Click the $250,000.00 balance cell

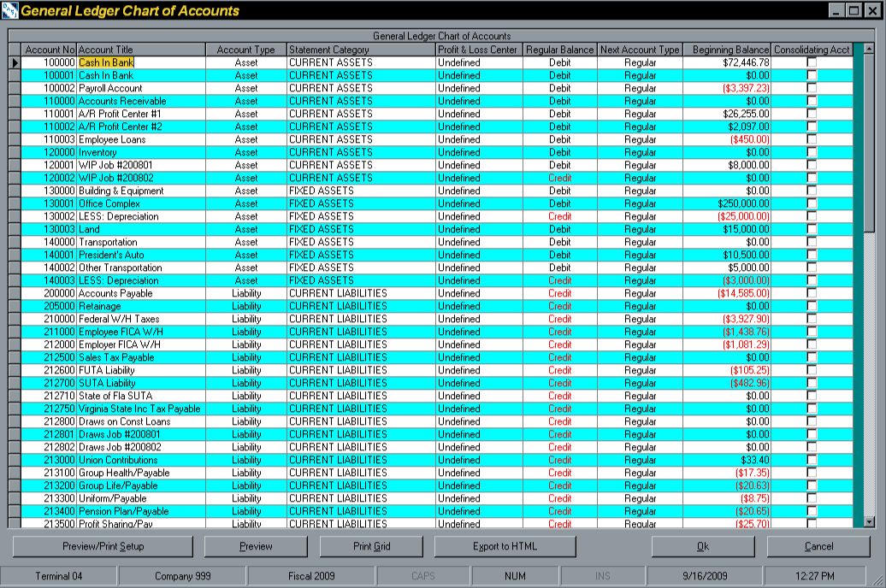point(727,203)
